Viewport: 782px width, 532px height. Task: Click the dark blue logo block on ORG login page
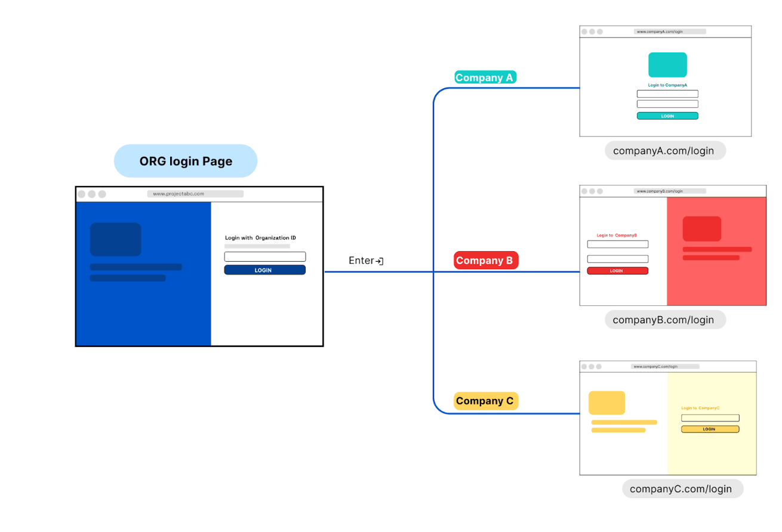116,239
